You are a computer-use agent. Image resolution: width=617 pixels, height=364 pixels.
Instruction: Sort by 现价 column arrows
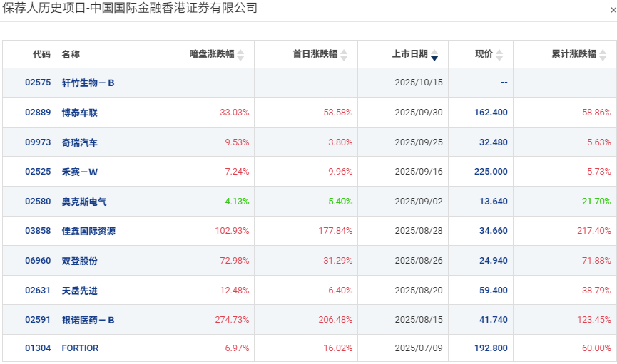[x=499, y=55]
